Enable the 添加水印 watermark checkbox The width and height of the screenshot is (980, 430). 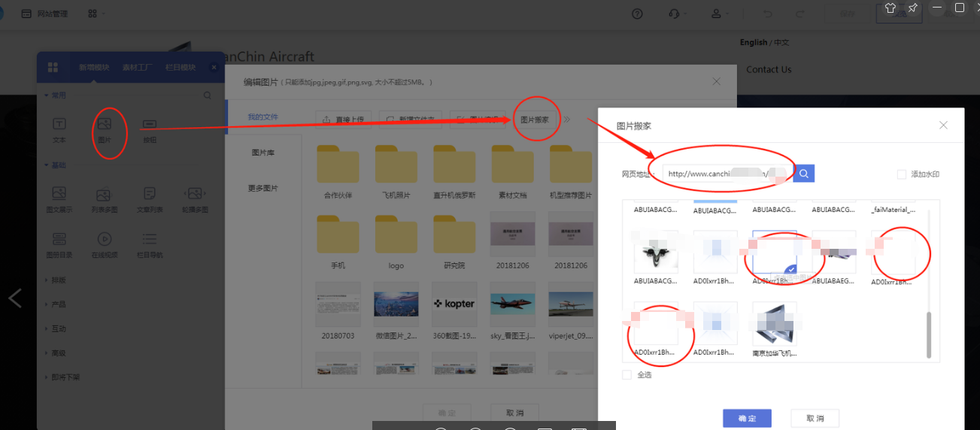click(x=902, y=174)
